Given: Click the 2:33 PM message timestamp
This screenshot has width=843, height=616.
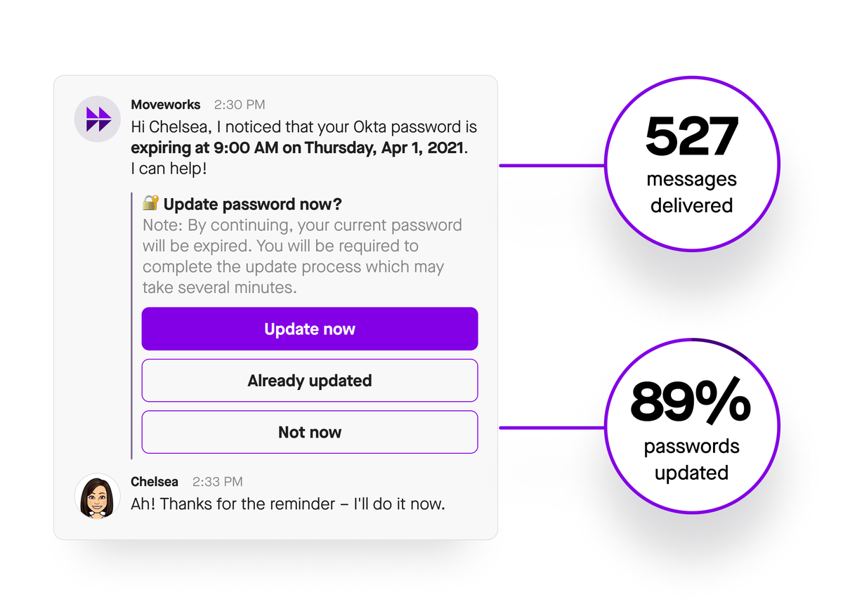Looking at the screenshot, I should (x=218, y=482).
